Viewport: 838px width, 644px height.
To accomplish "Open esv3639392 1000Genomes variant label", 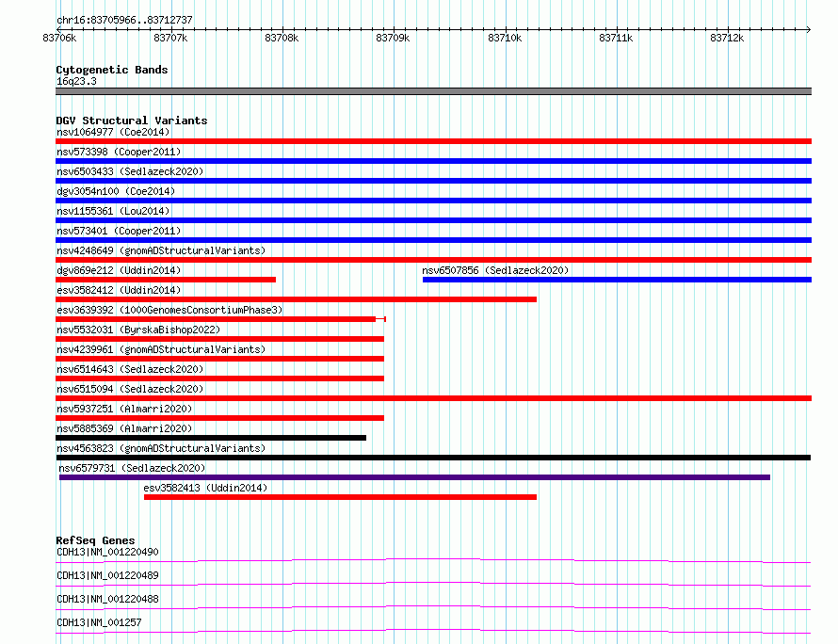I will click(169, 310).
